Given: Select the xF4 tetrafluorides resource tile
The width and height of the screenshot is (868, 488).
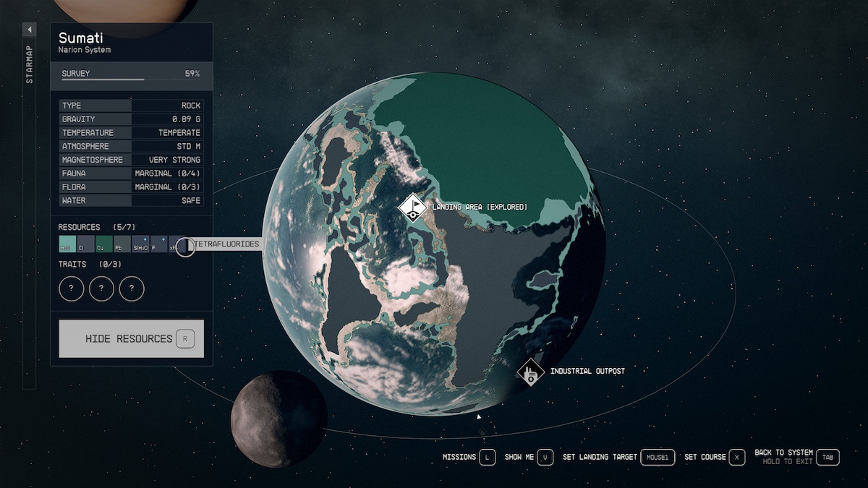Looking at the screenshot, I should coord(176,244).
